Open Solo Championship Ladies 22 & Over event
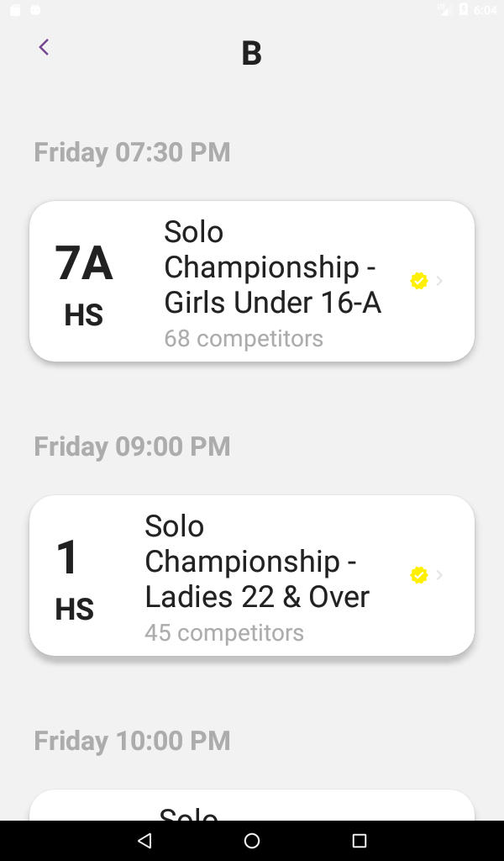 point(256,561)
